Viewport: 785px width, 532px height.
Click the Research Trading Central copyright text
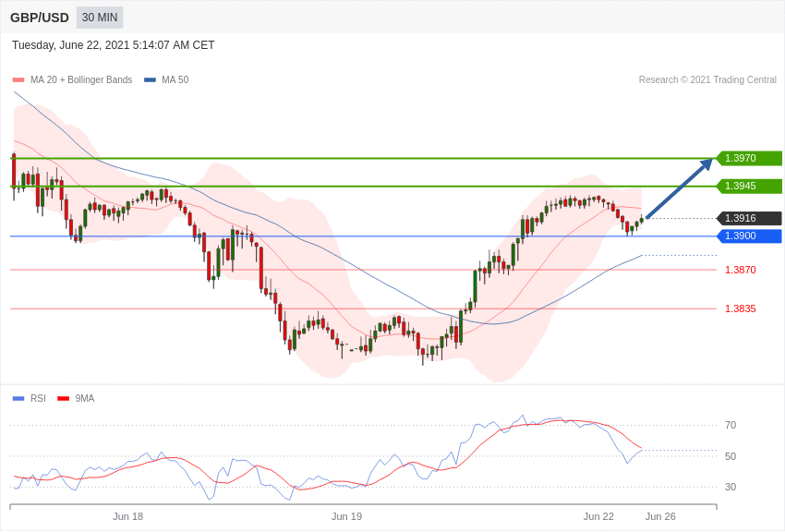click(707, 80)
